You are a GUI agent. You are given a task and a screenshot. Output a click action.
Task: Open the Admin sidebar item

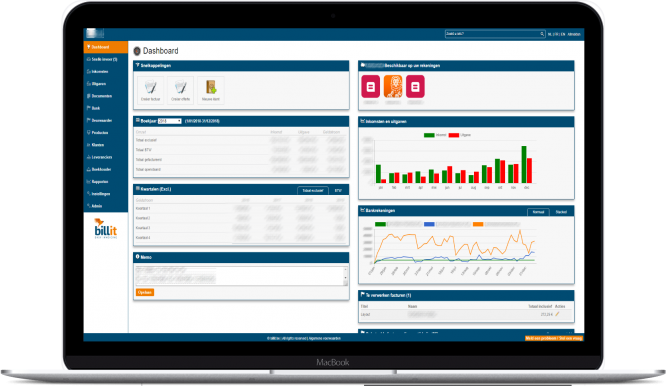pos(105,206)
